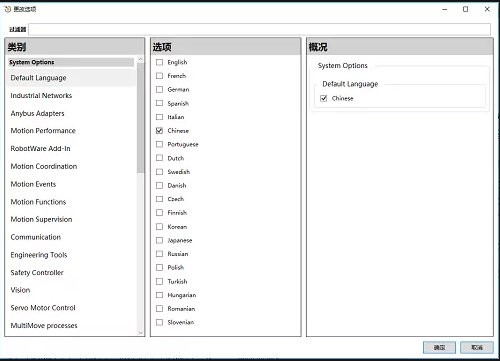This screenshot has width=500, height=361.
Task: Maximize the options dialog window
Action: 466,9
